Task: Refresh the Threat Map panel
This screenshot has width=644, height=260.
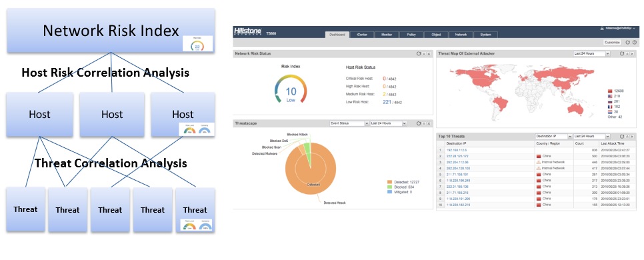Action: (622, 53)
